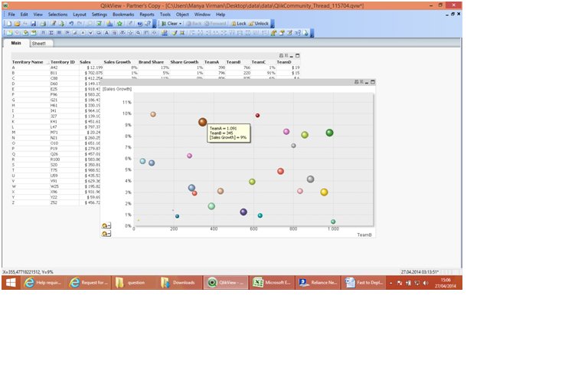The width and height of the screenshot is (588, 368).
Task: Click the Undo arrow icon
Action: [71, 23]
